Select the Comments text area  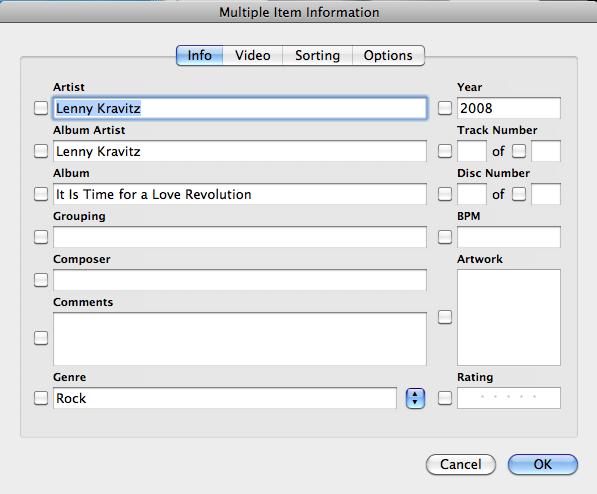240,339
